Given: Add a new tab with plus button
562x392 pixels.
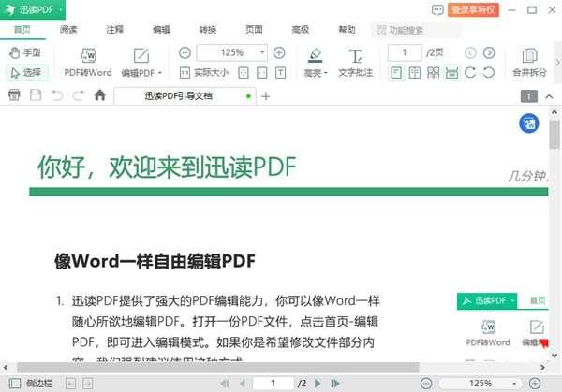Looking at the screenshot, I should (265, 96).
